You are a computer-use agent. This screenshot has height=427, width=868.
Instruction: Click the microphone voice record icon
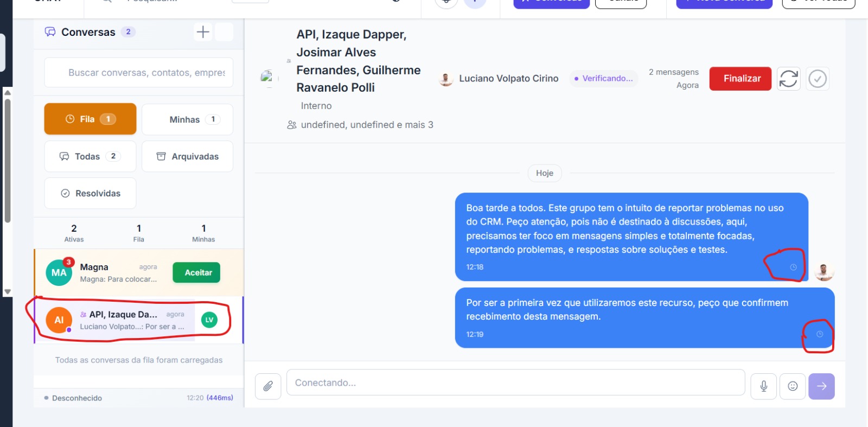[x=763, y=386]
